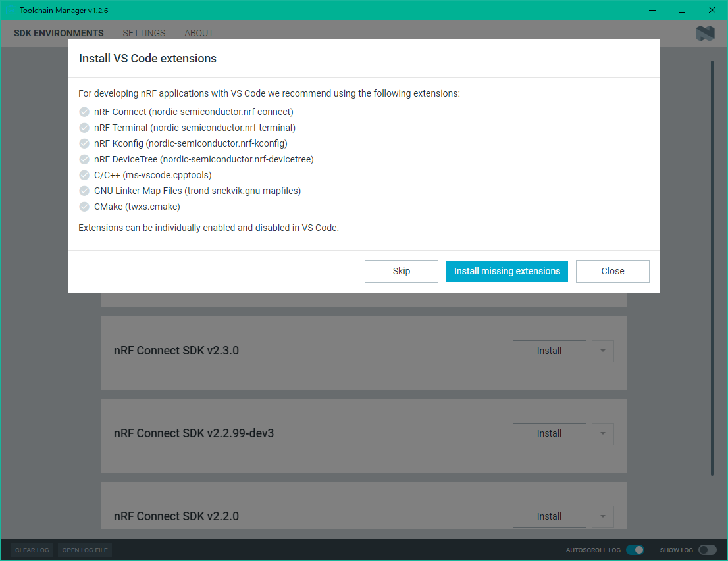Viewport: 728px width, 561px height.
Task: Click the nRF Kconfig extension name text
Action: [x=191, y=143]
